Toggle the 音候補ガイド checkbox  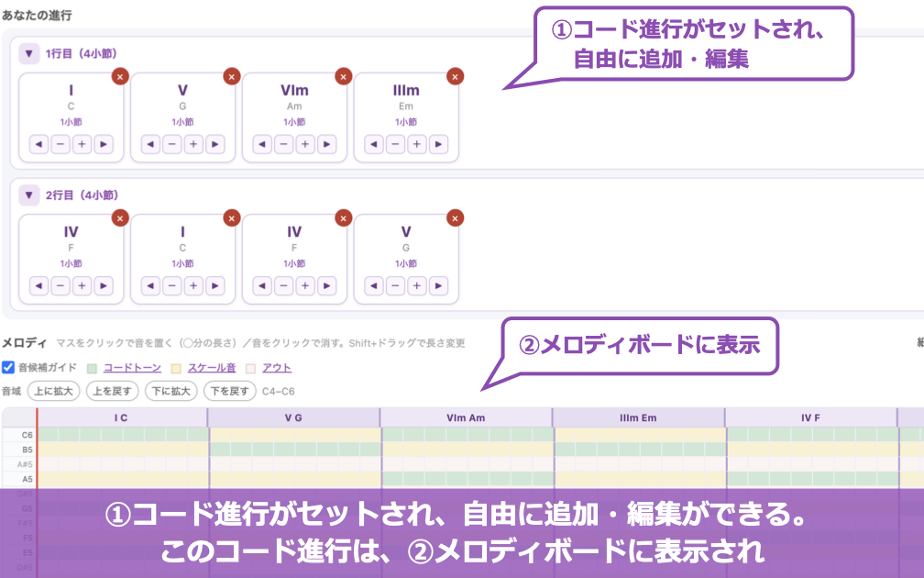click(x=8, y=367)
